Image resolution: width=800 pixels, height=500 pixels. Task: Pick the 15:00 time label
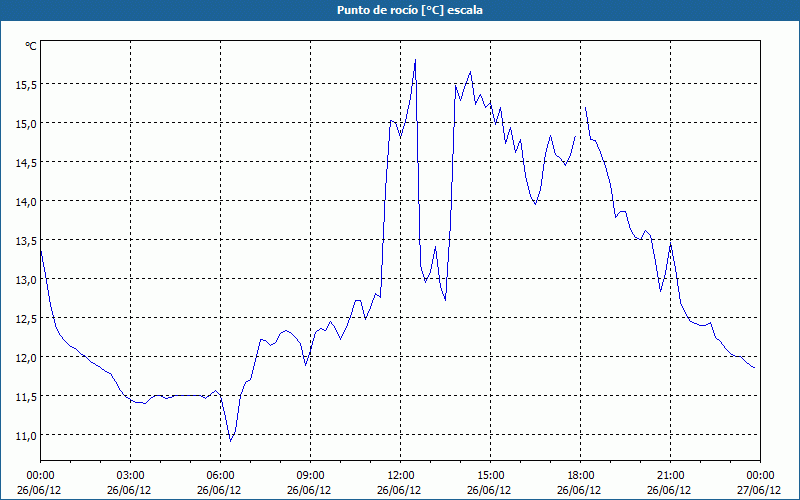[490, 476]
